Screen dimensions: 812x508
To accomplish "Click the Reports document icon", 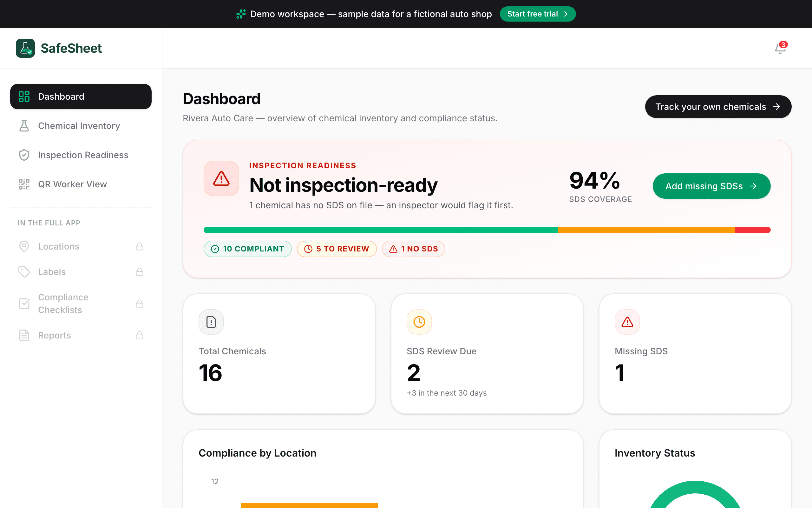I will pyautogui.click(x=24, y=335).
